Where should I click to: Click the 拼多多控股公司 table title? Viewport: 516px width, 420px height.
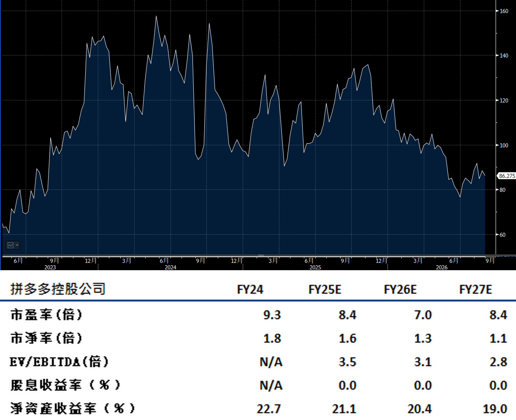point(58,289)
